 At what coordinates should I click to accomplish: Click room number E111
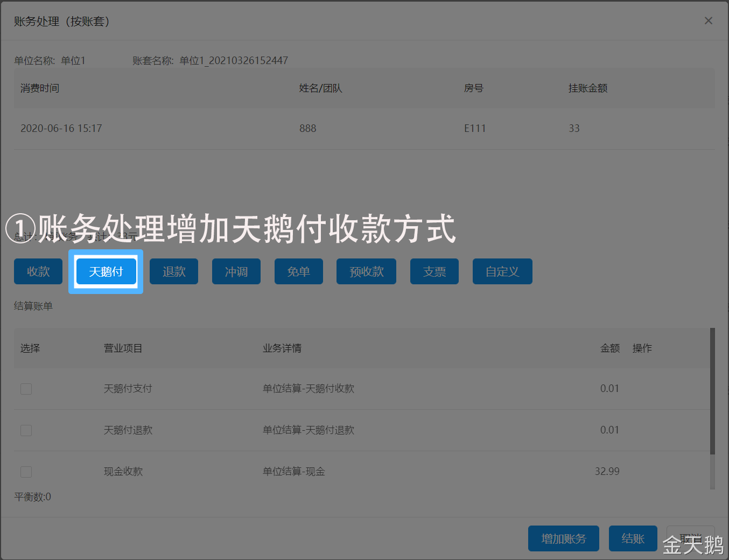coord(475,128)
